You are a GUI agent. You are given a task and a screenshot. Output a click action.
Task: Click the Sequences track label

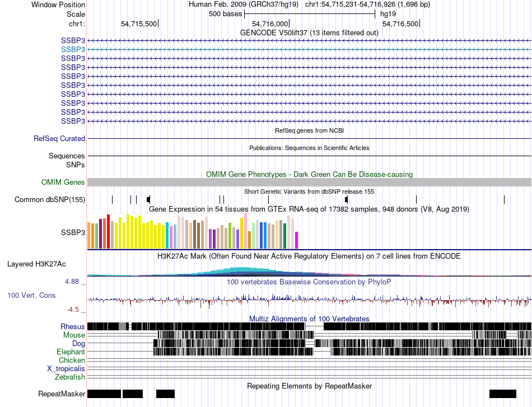(67, 156)
